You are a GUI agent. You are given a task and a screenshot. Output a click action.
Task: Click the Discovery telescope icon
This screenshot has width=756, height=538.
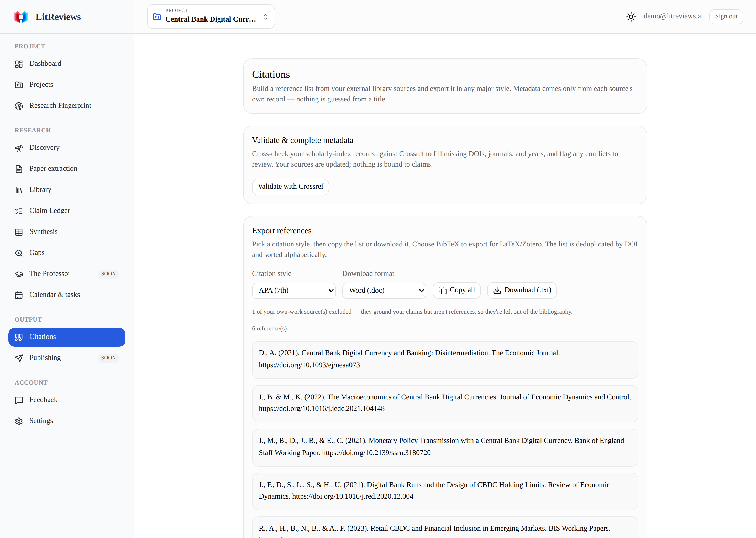pos(19,148)
